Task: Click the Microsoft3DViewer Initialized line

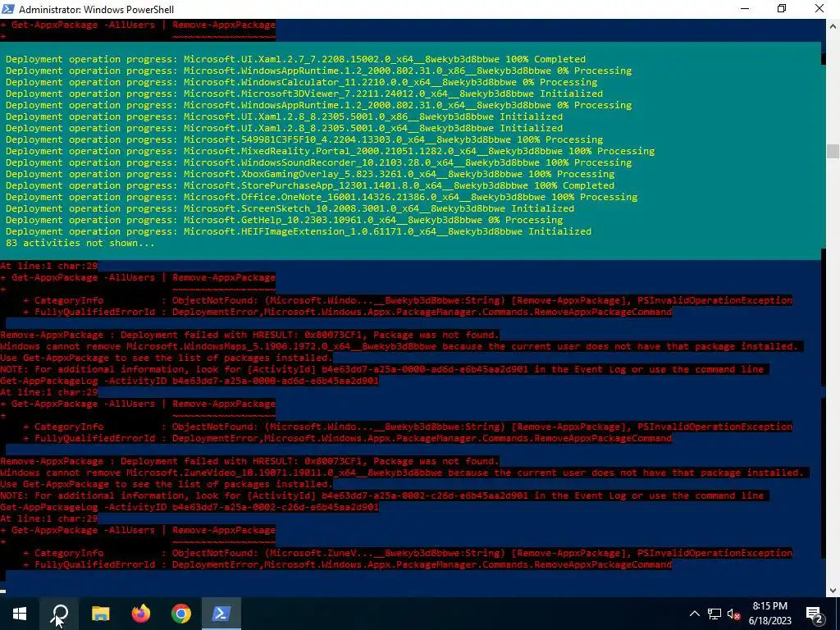Action: (x=304, y=94)
